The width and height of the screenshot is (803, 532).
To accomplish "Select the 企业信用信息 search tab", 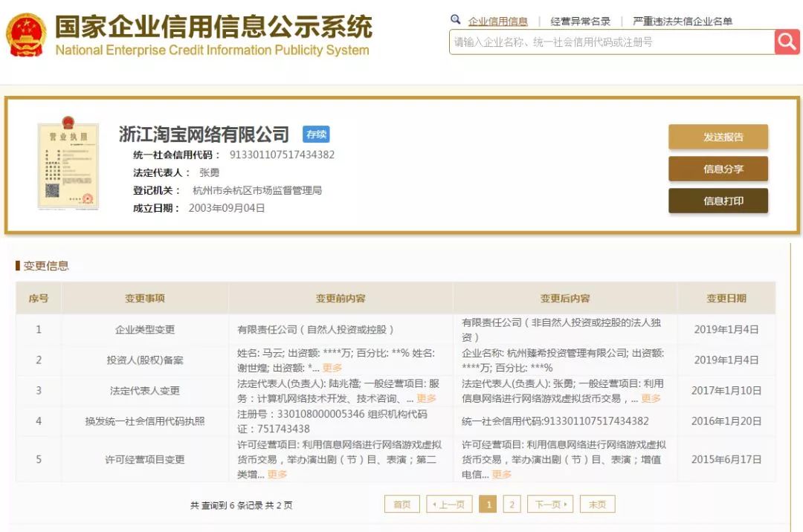I will click(497, 22).
